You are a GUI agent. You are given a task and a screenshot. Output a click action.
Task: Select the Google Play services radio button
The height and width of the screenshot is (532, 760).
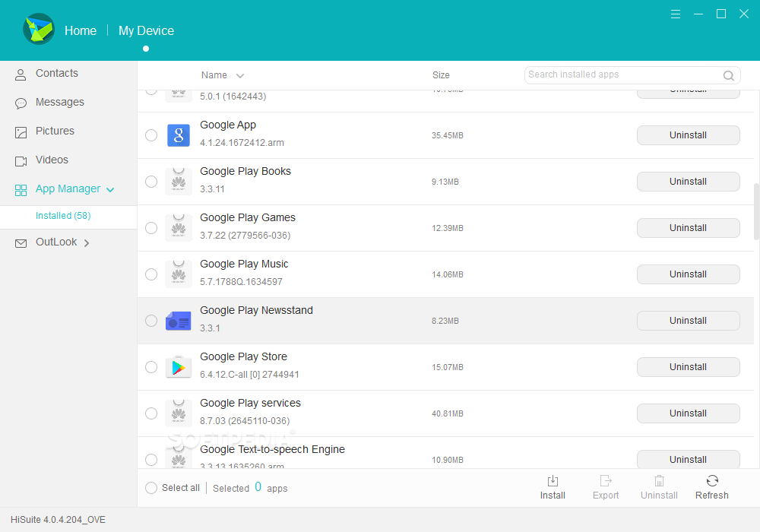(151, 413)
